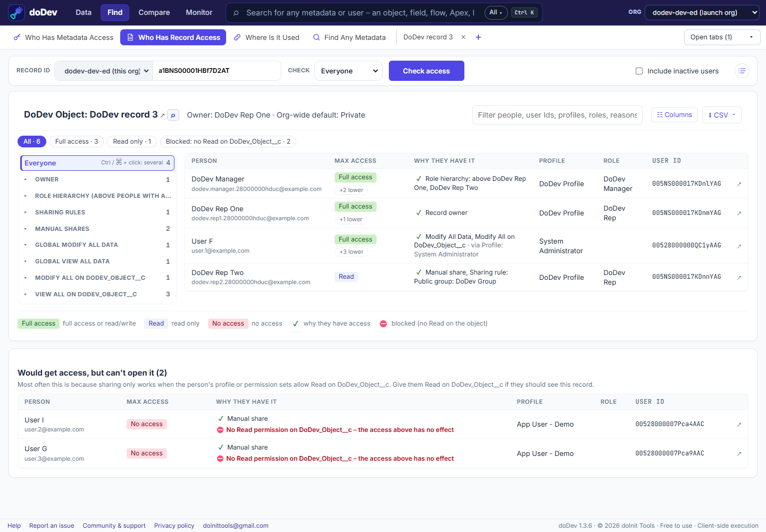Click the +2 lower badge for DoDev Manager
Screen dimensions: 766x532
tap(352, 190)
